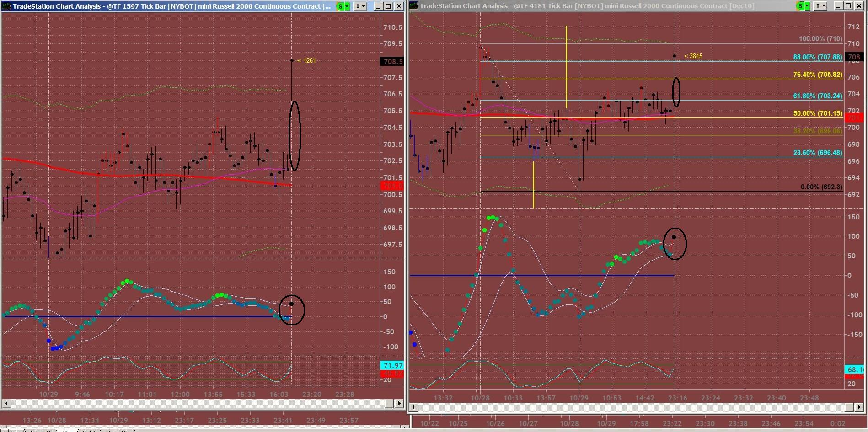
Task: Minimize the 1597 Tick Bar chart window
Action: coord(378,6)
